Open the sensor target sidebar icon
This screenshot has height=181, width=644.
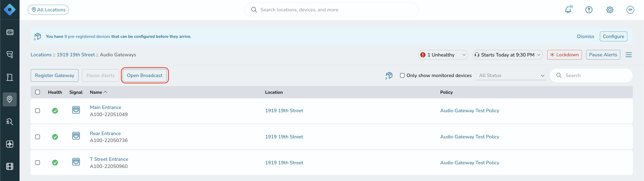pyautogui.click(x=10, y=144)
